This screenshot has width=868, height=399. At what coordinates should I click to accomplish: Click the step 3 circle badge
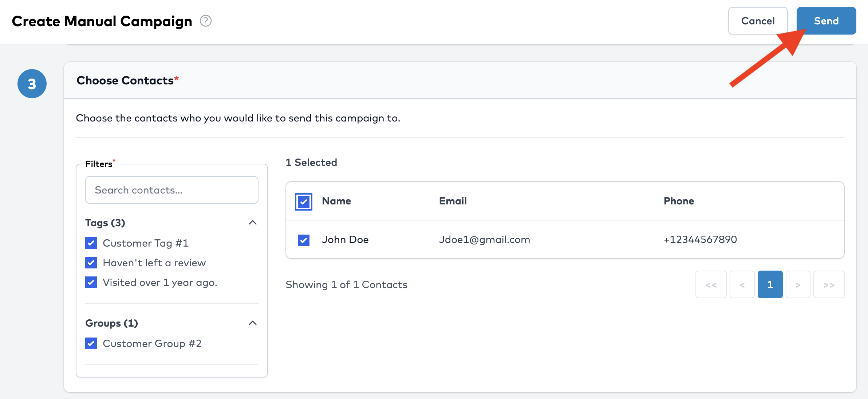tap(32, 84)
